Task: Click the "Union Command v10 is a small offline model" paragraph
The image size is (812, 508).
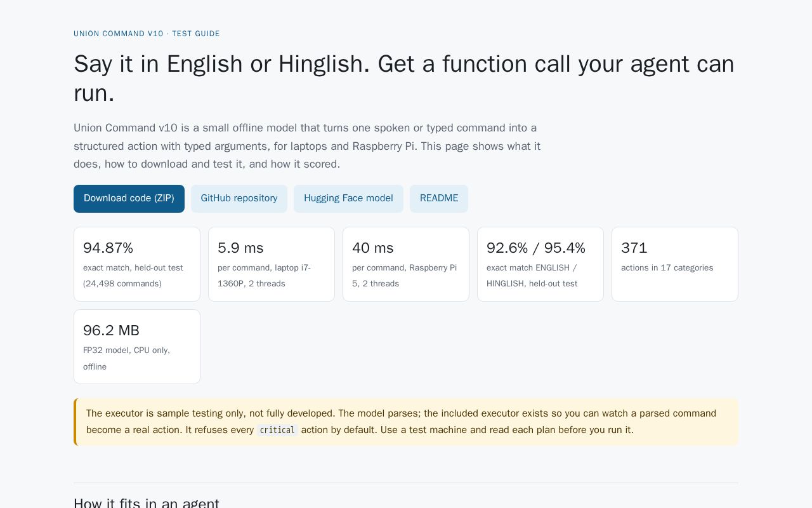Action: [307, 146]
